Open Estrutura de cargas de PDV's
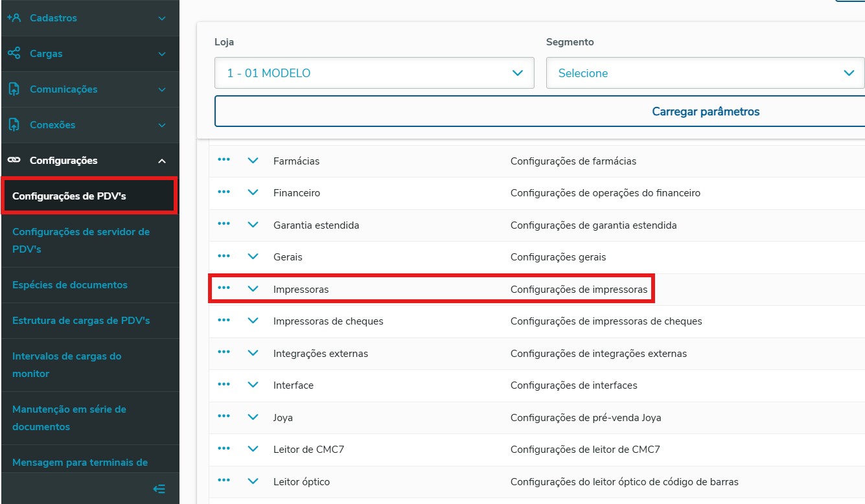This screenshot has width=865, height=504. click(89, 321)
